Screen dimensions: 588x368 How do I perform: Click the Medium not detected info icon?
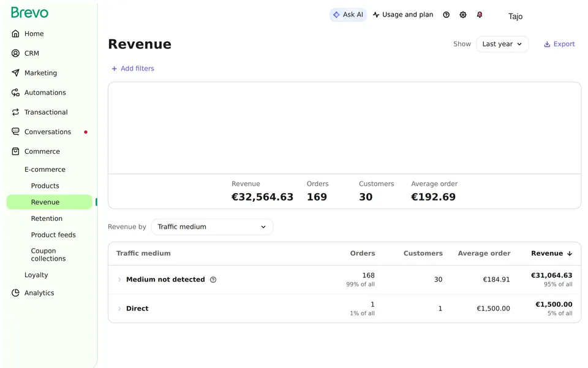(x=213, y=280)
